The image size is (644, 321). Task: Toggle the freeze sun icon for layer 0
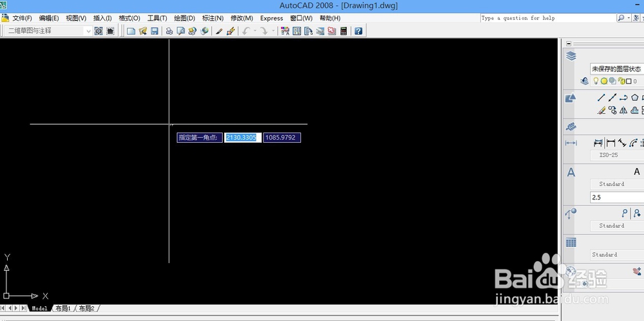[604, 81]
